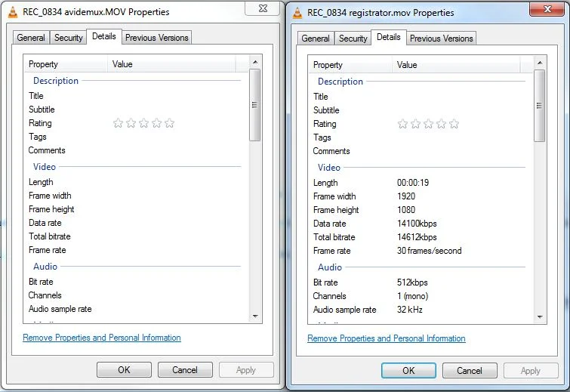Screen dimensions: 570x392
Task: Click the VLC cone icon in the registrator window title
Action: click(x=297, y=13)
